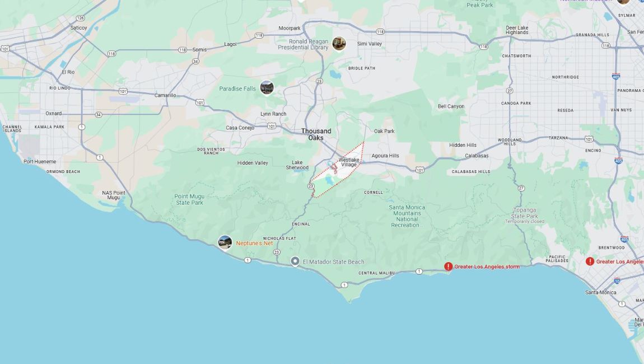Click the Point Mugu State Park label

(189, 200)
